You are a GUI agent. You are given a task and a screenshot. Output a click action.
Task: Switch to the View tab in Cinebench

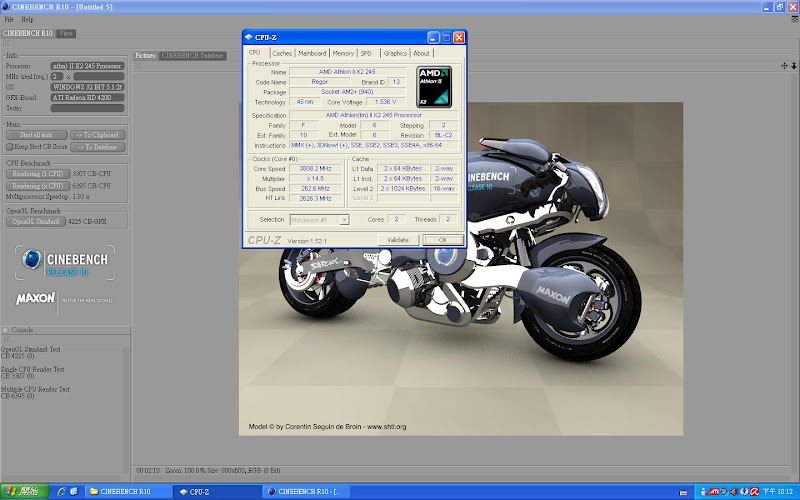tap(65, 33)
